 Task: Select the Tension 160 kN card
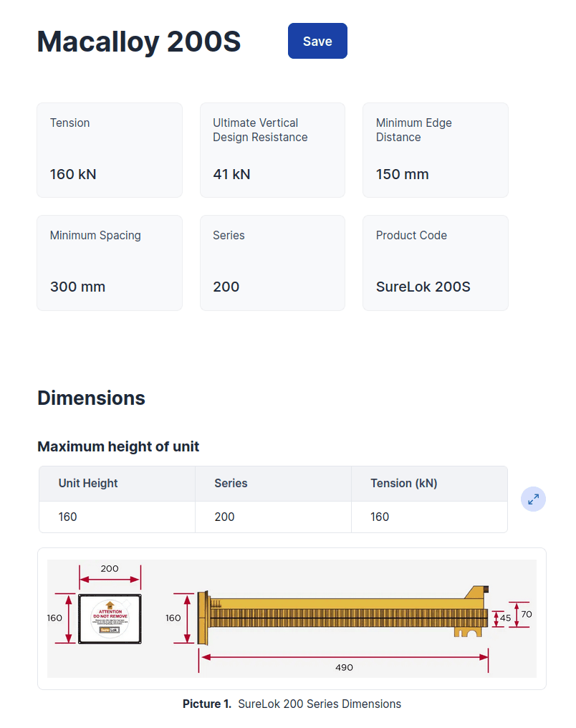[x=110, y=150]
